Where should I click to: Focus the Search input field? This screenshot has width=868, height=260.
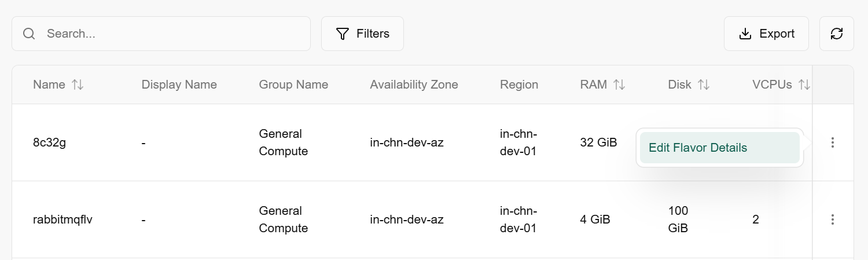tap(174, 34)
